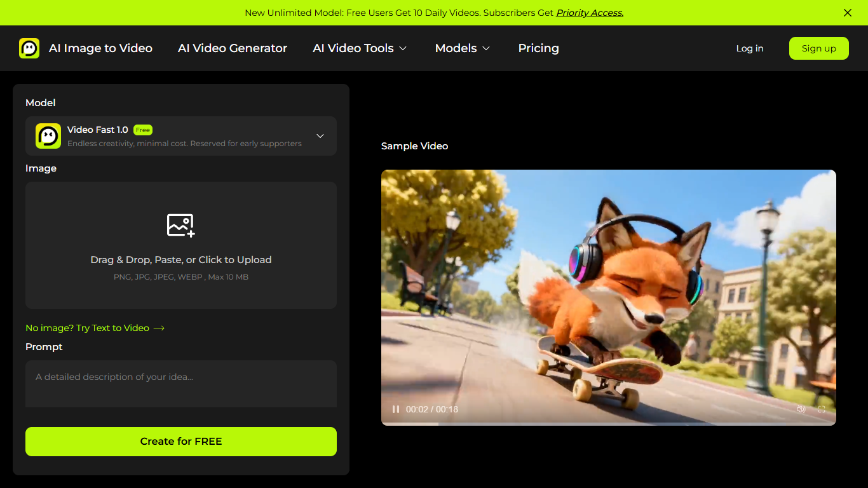Viewport: 868px width, 488px height.
Task: Expand the Video Fast 1.0 model selector
Action: 320,135
